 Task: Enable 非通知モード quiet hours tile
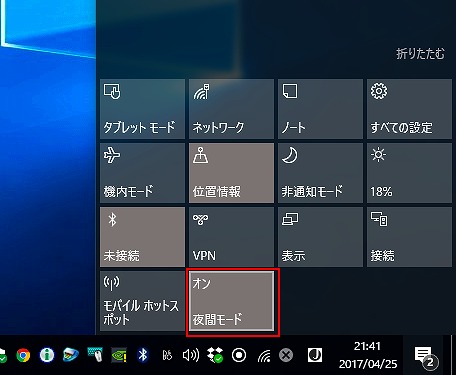tap(320, 173)
